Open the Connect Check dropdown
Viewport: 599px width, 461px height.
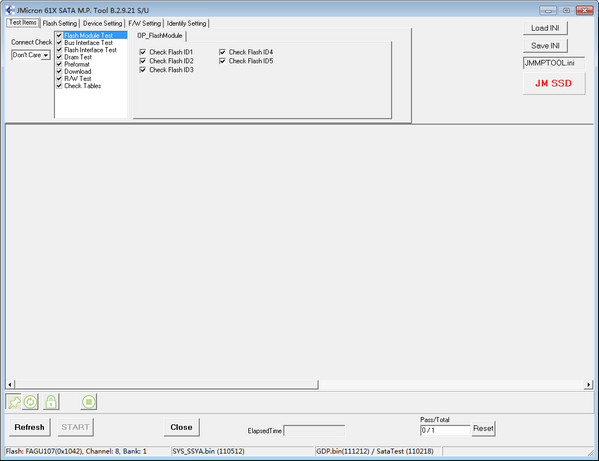pyautogui.click(x=31, y=55)
